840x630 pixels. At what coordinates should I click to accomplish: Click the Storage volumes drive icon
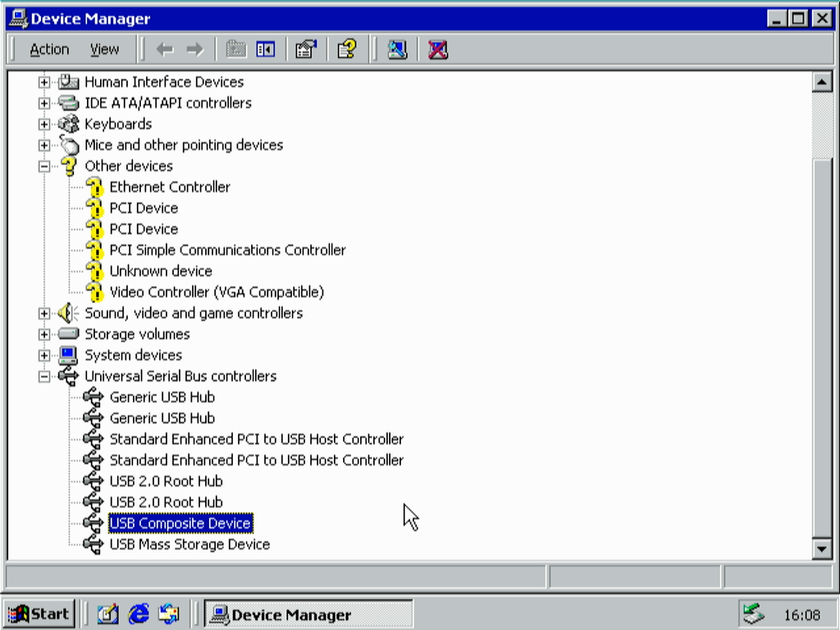68,334
